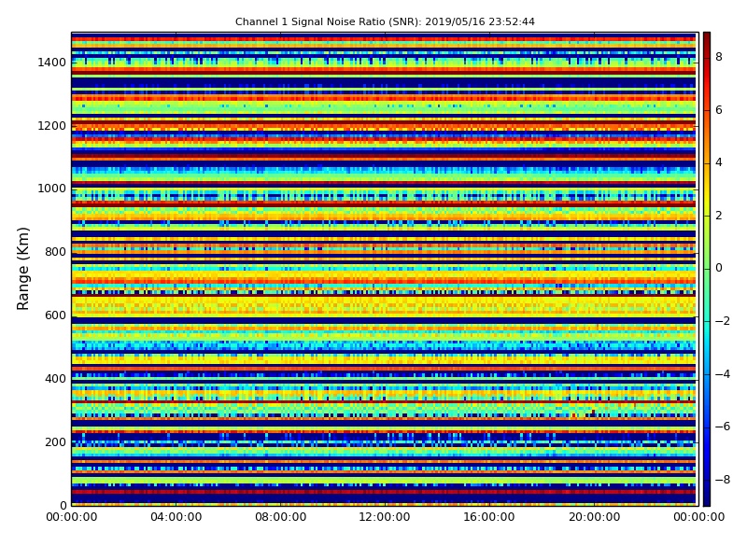The width and height of the screenshot is (747, 560).
Task: Click the dark blue bottom of the colorbar
Action: [x=707, y=501]
